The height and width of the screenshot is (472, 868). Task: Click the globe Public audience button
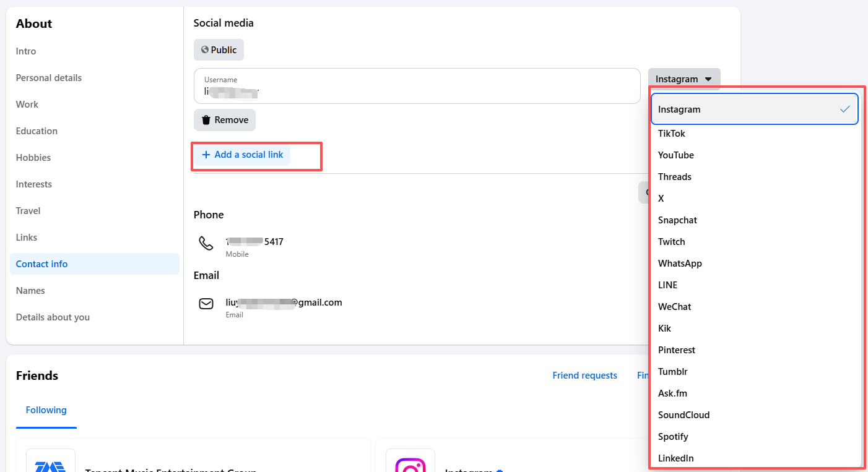(x=219, y=50)
